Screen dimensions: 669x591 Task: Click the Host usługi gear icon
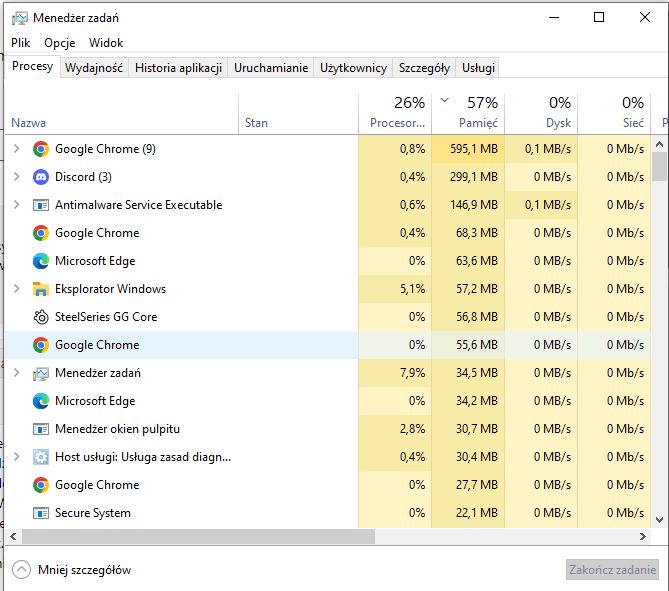41,457
